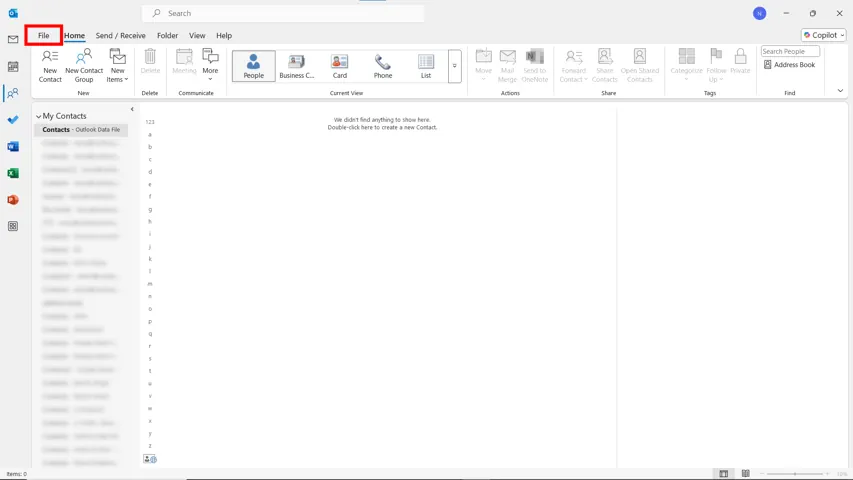The height and width of the screenshot is (480, 853).
Task: Expand the More communicate options
Action: click(210, 65)
